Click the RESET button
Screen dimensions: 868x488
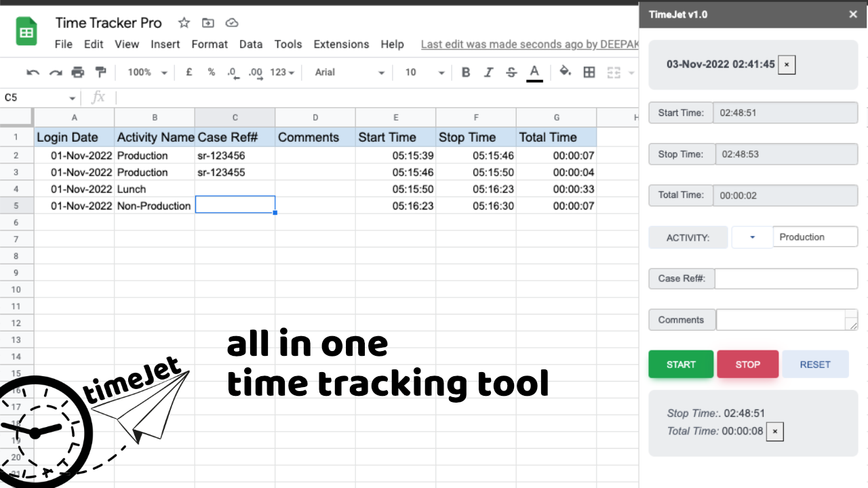click(x=814, y=364)
